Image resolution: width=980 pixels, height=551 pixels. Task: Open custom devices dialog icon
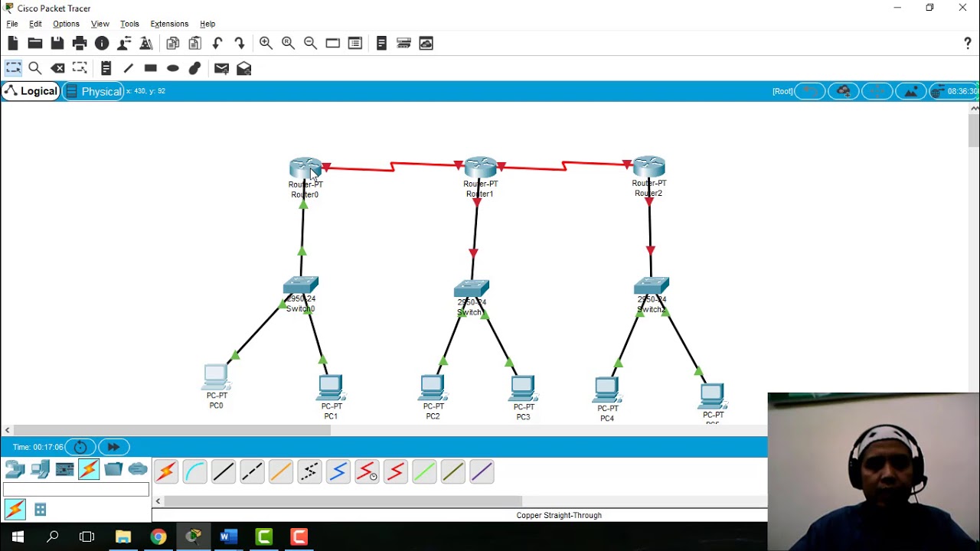354,44
